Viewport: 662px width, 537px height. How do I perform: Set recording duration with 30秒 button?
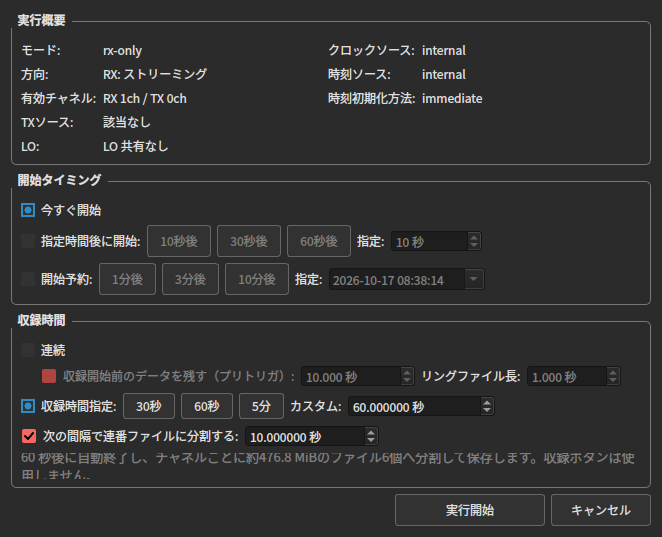(x=149, y=406)
